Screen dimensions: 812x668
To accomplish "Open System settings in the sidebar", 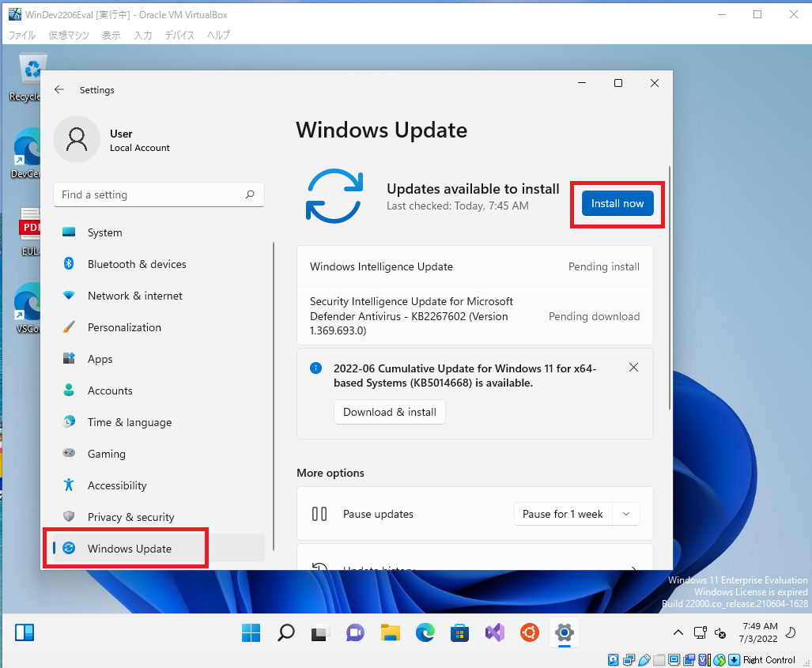I will tap(158, 232).
